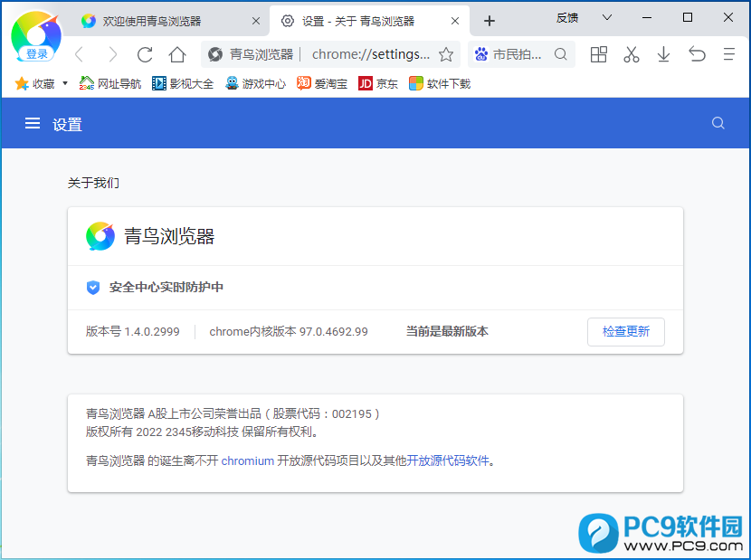The image size is (751, 560).
Task: Click the 检查更新 button
Action: tap(625, 331)
